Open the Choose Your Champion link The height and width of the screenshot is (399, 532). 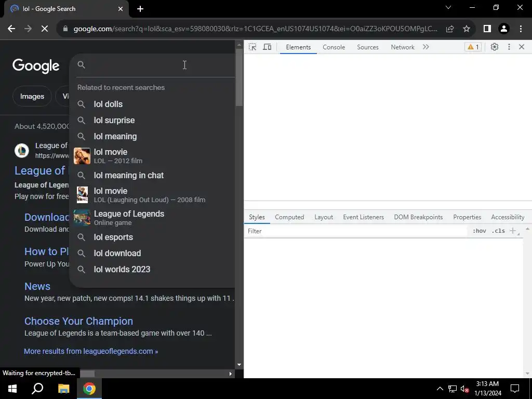[x=79, y=321]
